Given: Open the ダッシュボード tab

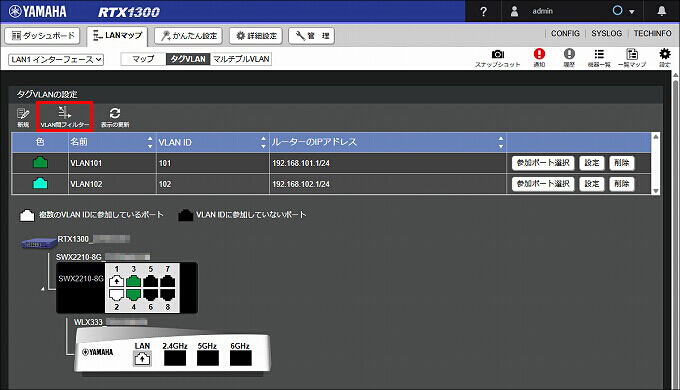Looking at the screenshot, I should pos(42,36).
